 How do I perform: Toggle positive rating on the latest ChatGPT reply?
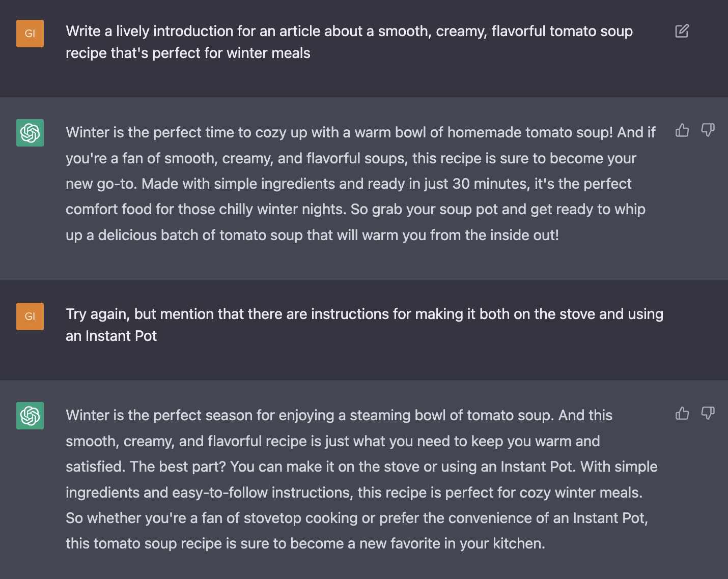(682, 414)
